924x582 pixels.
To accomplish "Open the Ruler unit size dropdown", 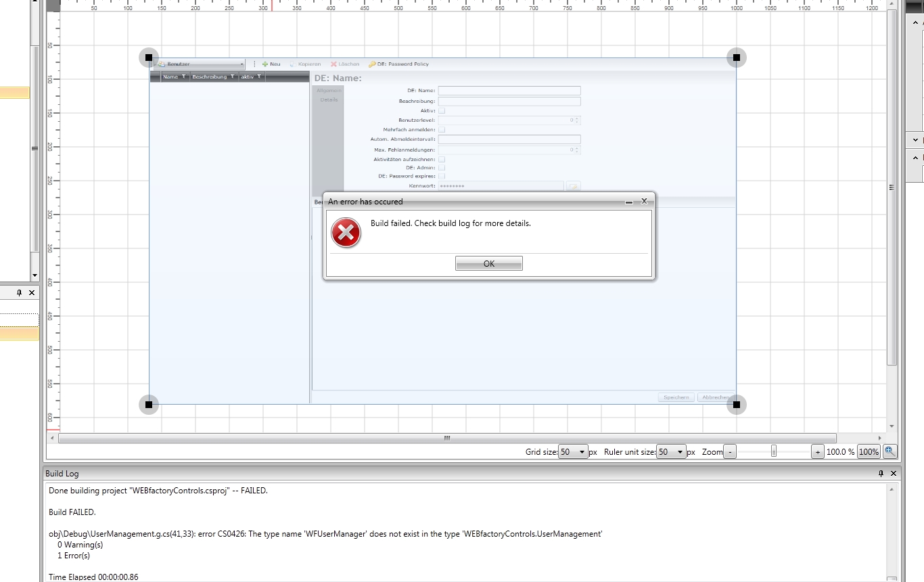I will 672,452.
